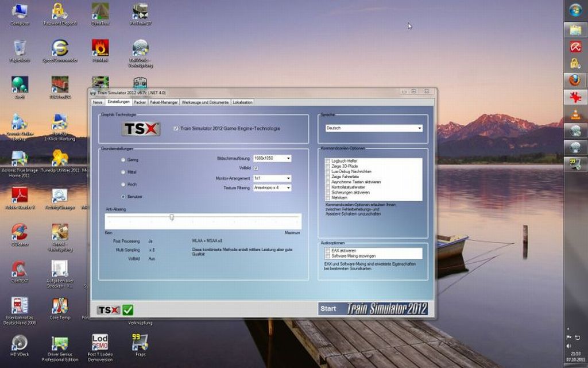Open Eisenbahnatlas Deutschland 2008 icon
Viewport: 588px width, 368px height.
click(20, 311)
